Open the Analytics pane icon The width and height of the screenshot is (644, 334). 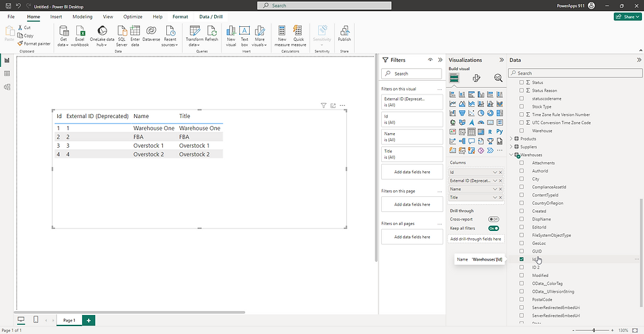pyautogui.click(x=498, y=78)
